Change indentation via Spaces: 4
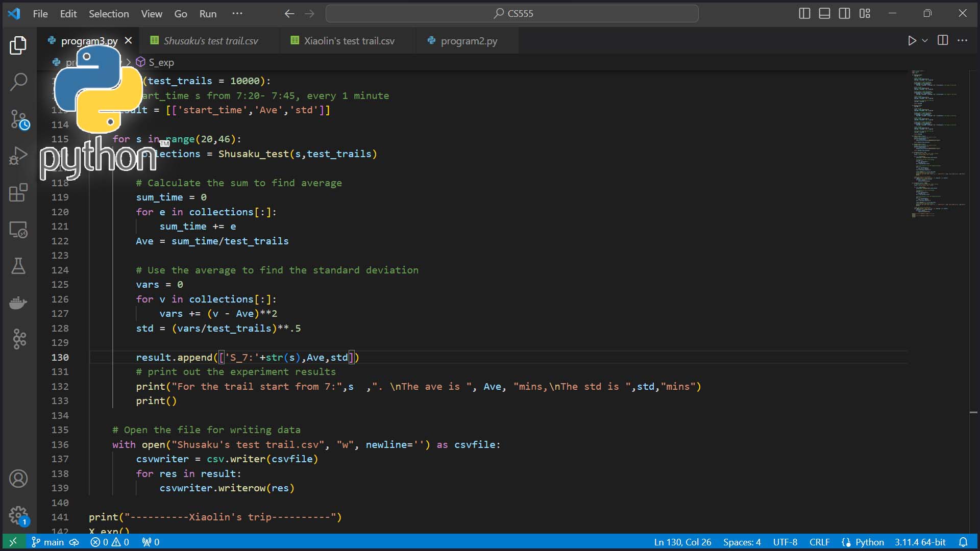 (742, 542)
